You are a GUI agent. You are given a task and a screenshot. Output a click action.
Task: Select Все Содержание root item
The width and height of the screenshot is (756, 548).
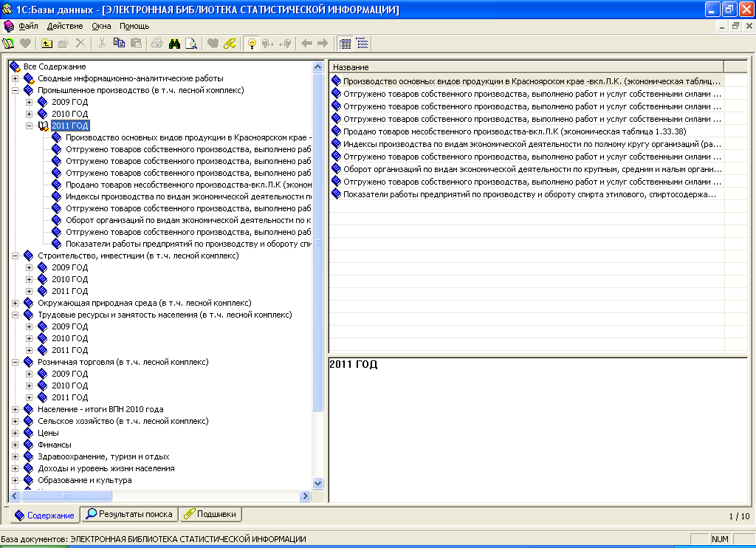[55, 66]
